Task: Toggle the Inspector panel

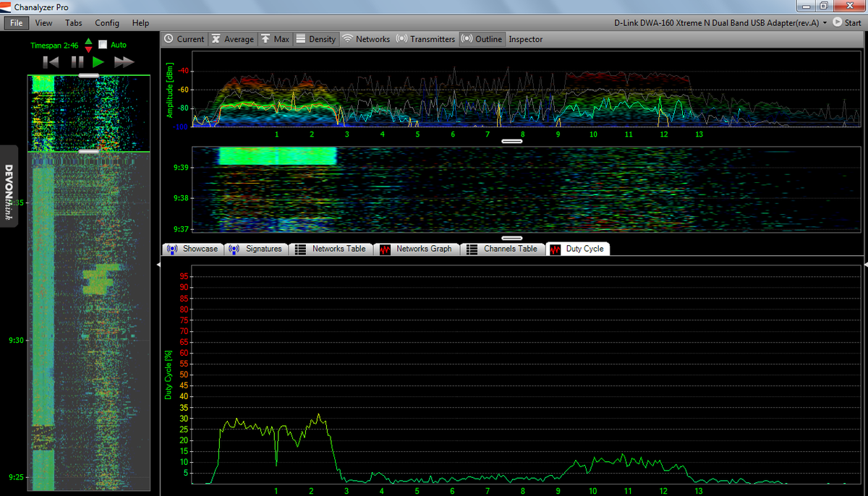Action: [525, 39]
